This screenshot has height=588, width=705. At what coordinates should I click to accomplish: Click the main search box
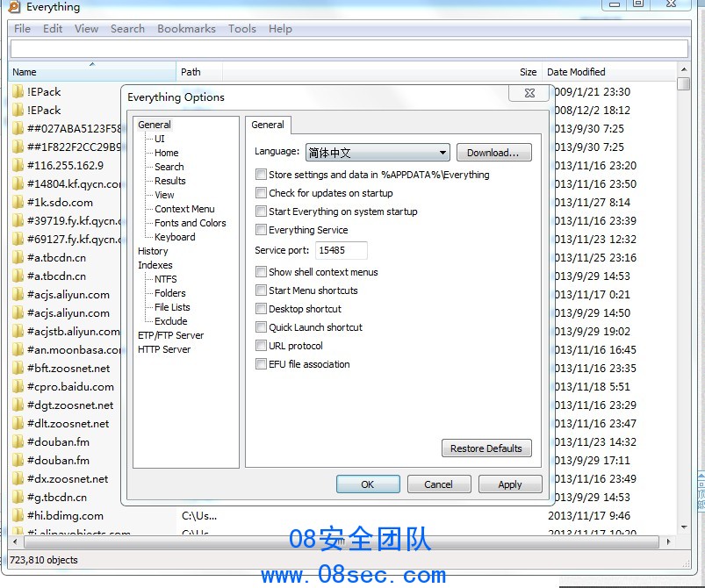349,49
